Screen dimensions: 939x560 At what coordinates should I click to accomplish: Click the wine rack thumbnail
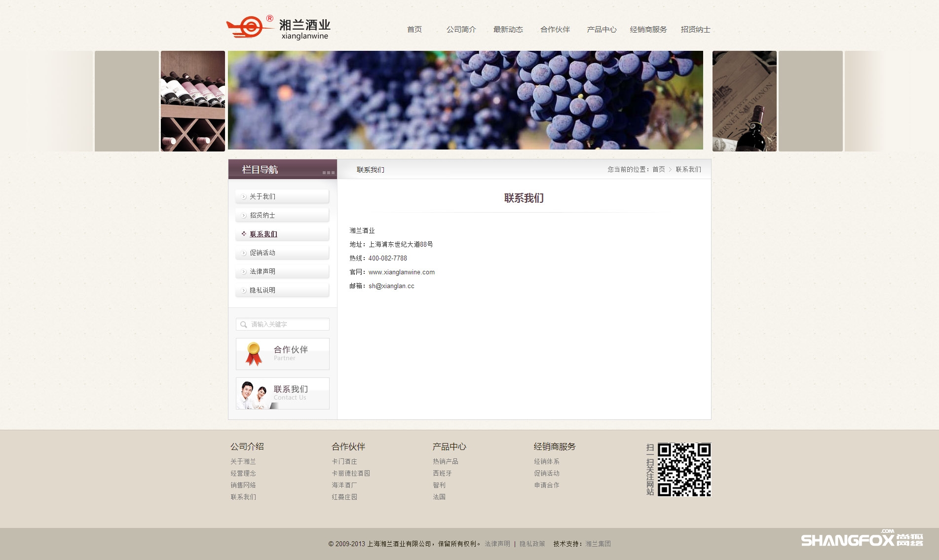(x=193, y=101)
